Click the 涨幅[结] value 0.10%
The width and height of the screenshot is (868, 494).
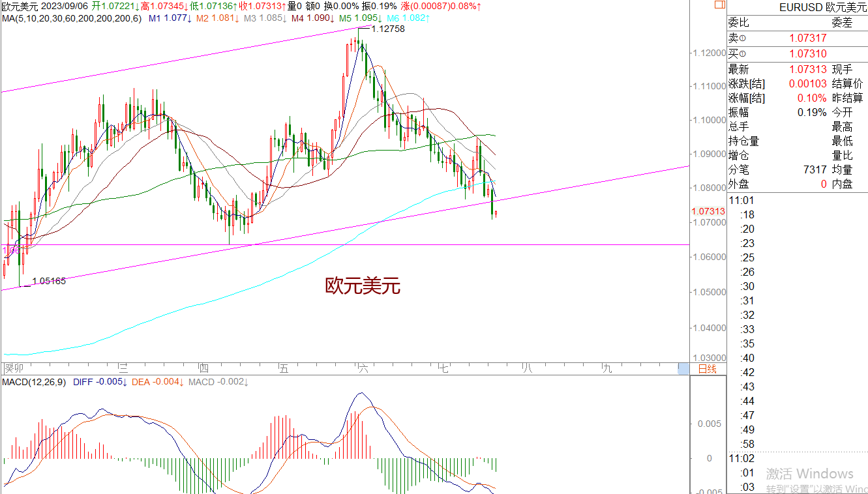point(813,98)
